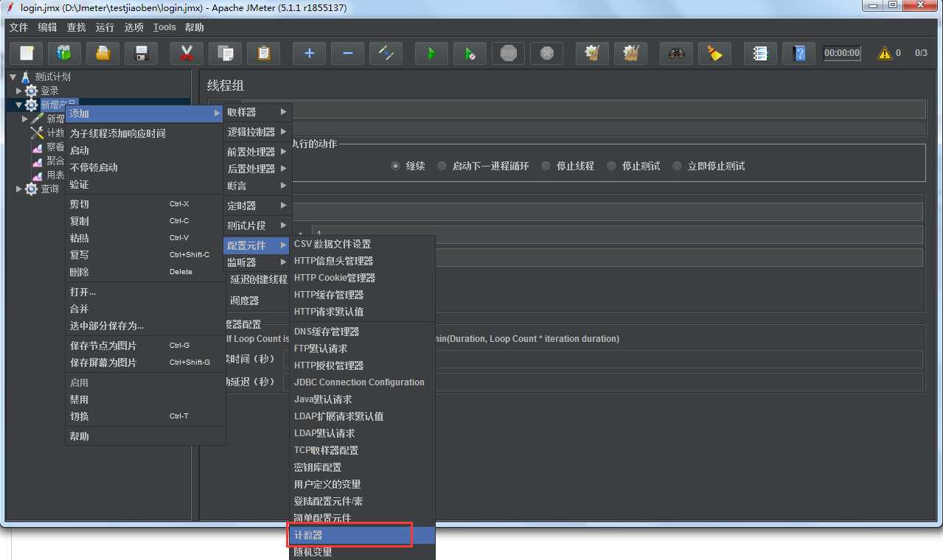Screen dimensions: 943x560
Task: Click the Clear results broom icon
Action: pyautogui.click(x=592, y=53)
